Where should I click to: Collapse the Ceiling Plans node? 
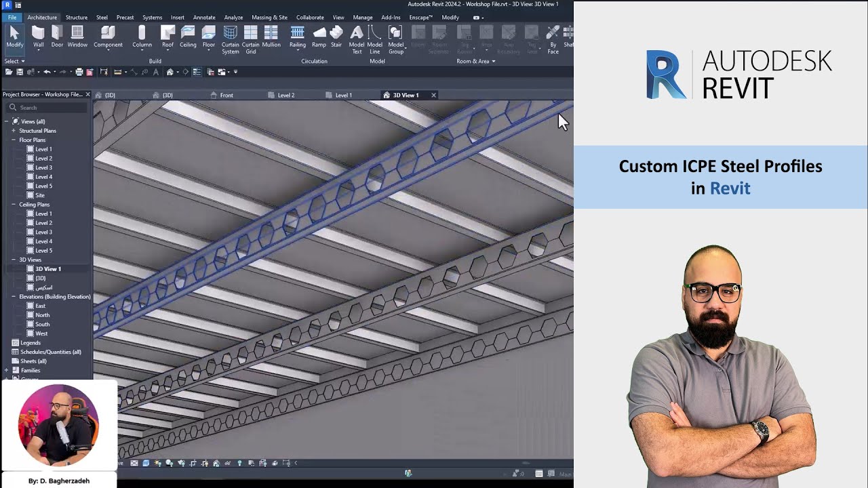pyautogui.click(x=14, y=204)
